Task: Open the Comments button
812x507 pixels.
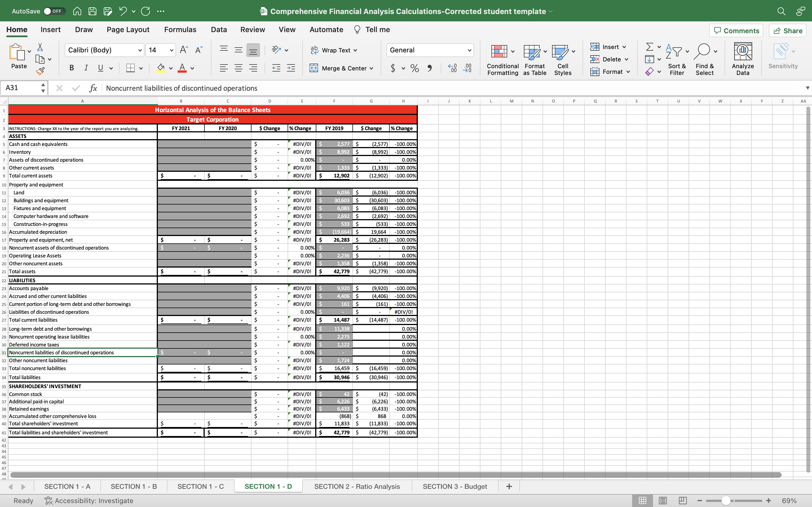Action: click(x=736, y=30)
